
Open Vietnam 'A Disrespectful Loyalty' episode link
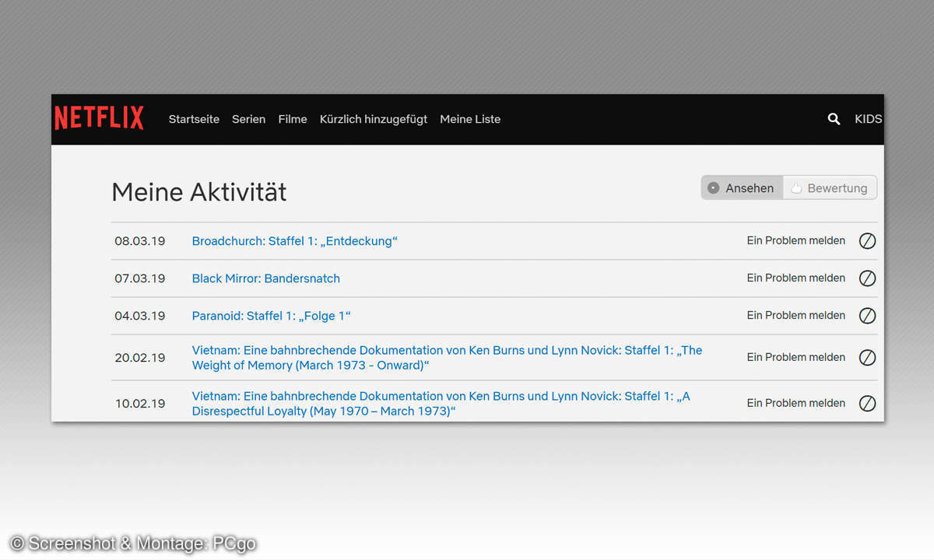(x=441, y=404)
